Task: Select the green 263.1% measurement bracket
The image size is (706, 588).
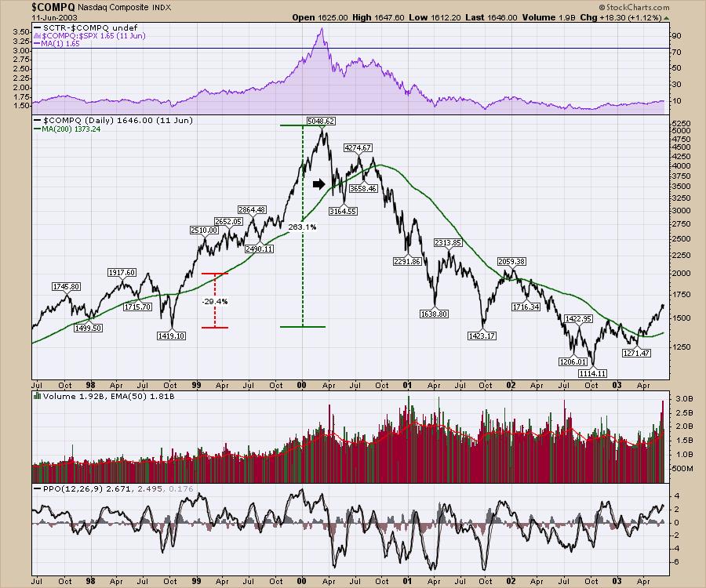Action: point(303,226)
